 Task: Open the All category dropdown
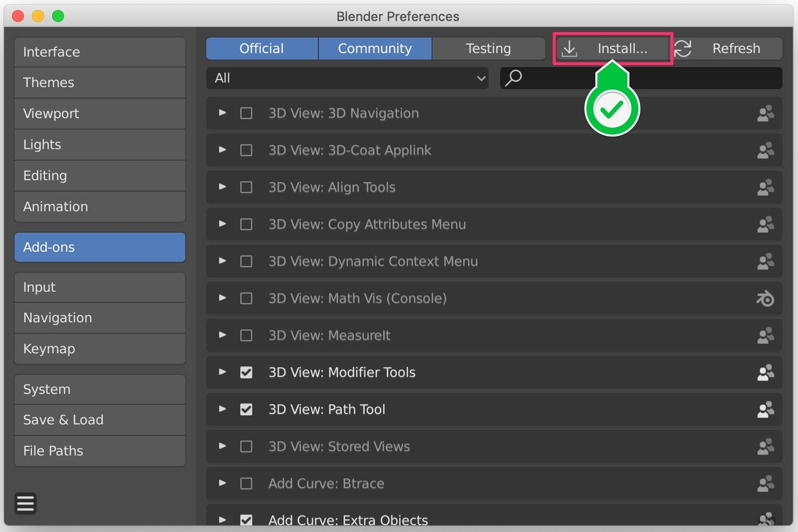347,78
